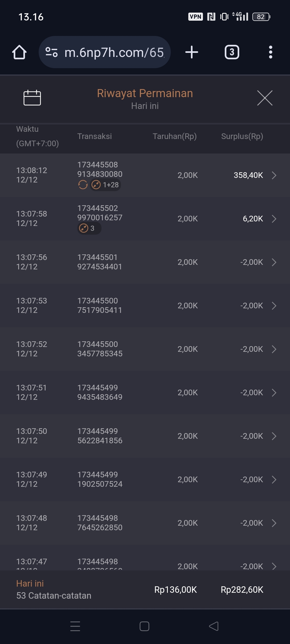Close the Riwayat Permainan panel

click(x=265, y=98)
